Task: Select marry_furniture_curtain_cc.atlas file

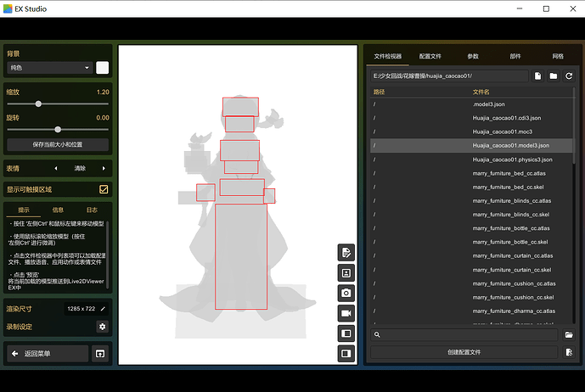Action: (x=471, y=256)
